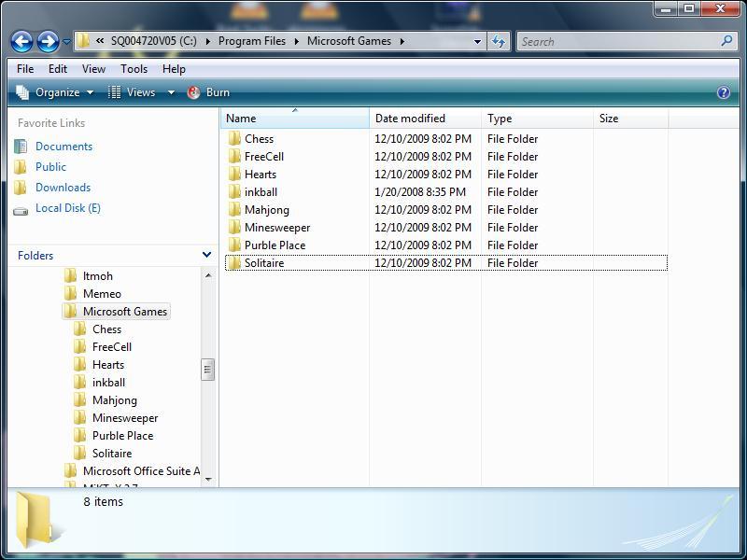Expand the Views dropdown arrow
The height and width of the screenshot is (560, 747).
171,92
